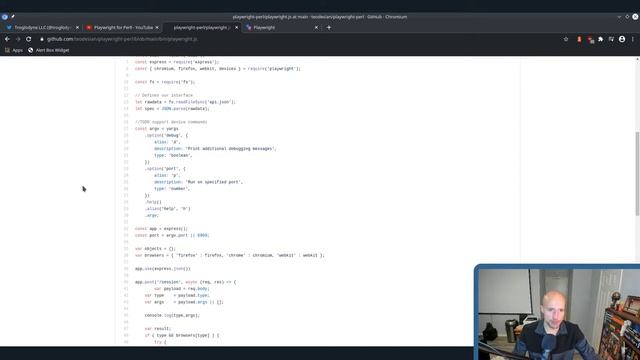
Task: Click the window menu icon in title bar
Action: click(4, 17)
